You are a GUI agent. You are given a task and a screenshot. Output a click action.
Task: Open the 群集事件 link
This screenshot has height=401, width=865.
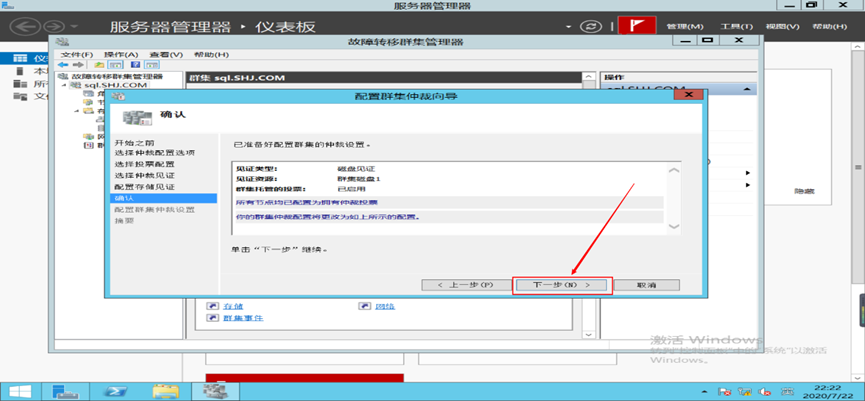click(x=242, y=318)
